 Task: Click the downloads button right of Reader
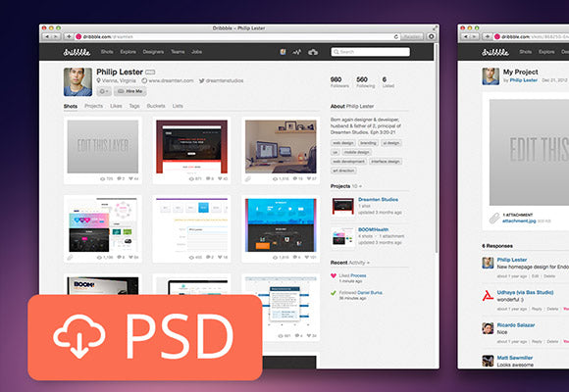(x=431, y=36)
